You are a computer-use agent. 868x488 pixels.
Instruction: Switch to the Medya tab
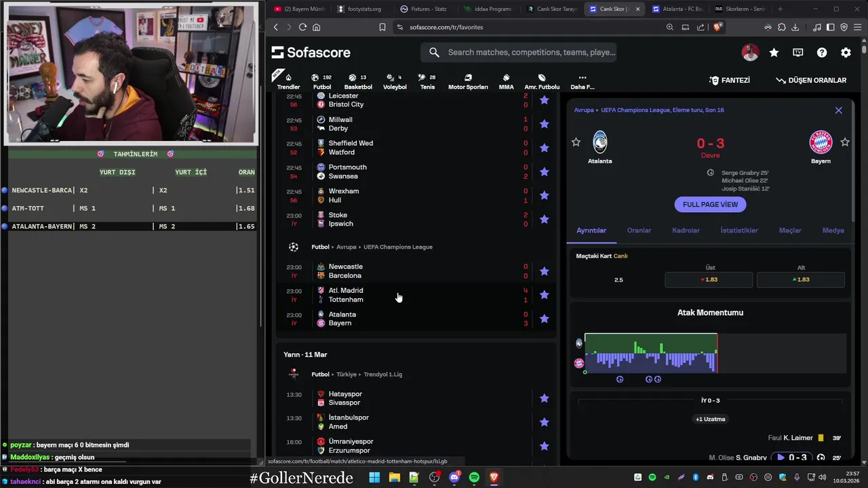(833, 230)
